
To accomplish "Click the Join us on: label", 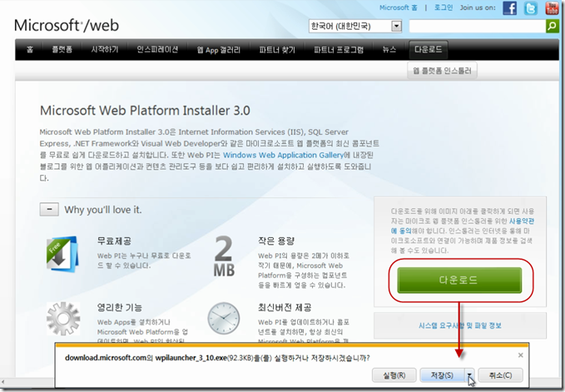I will pos(478,7).
